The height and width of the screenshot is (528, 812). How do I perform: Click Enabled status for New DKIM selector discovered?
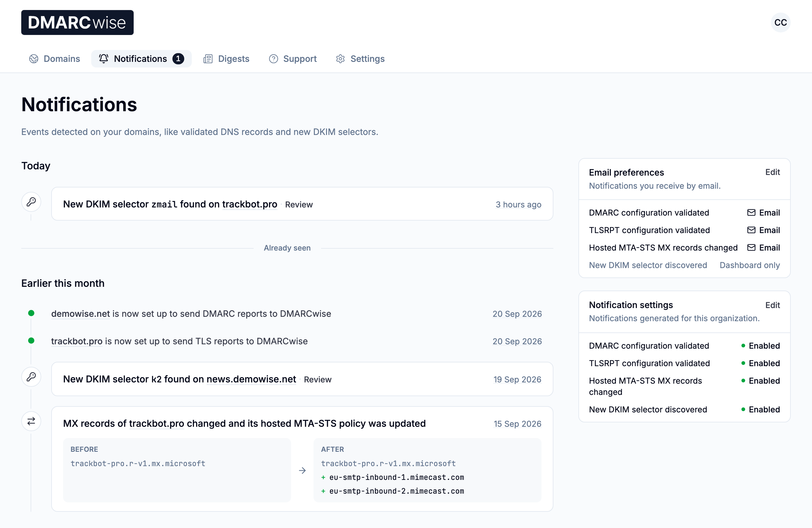[761, 410]
